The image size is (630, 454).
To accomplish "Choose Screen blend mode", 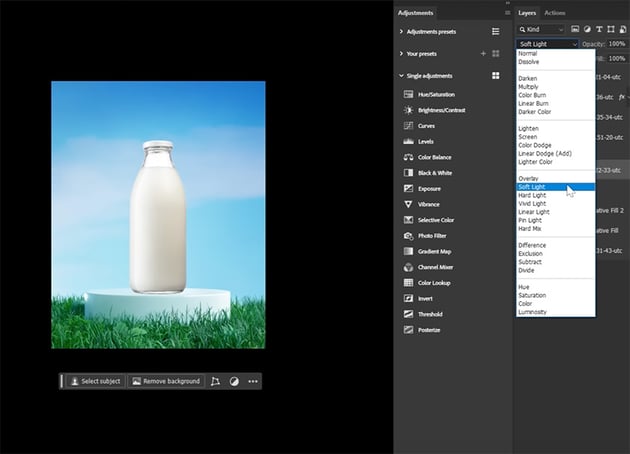I will click(555, 137).
